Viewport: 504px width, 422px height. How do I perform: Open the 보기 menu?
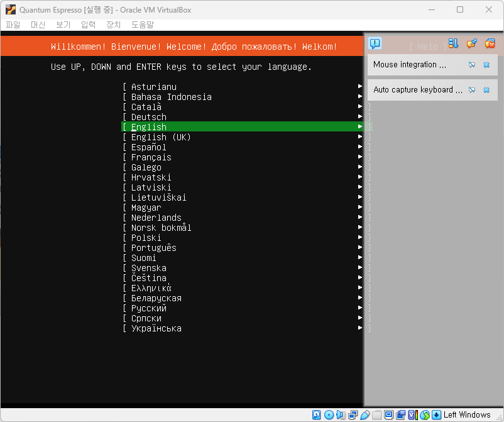point(63,25)
